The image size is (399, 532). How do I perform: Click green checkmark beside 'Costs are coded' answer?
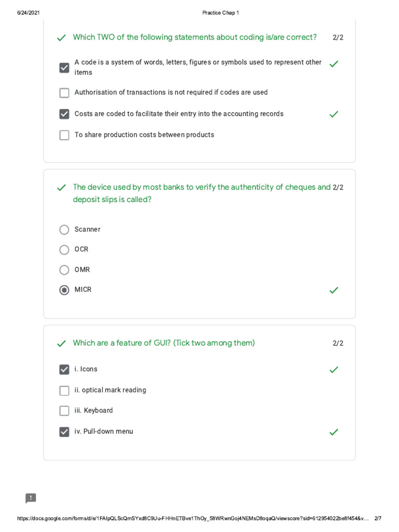click(334, 114)
